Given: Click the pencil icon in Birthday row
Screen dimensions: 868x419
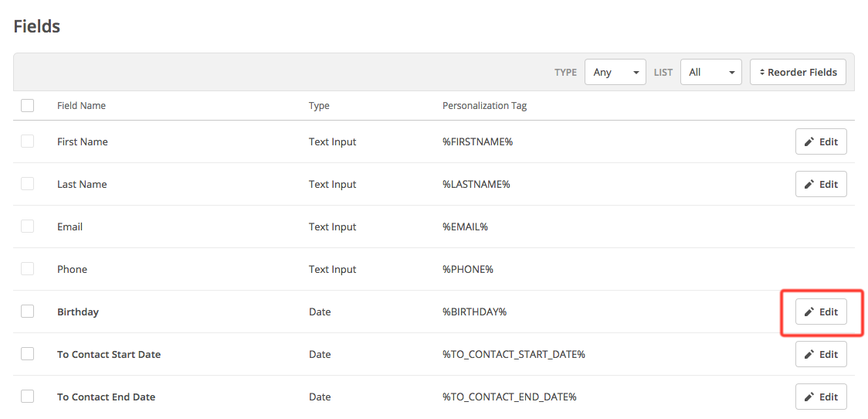Looking at the screenshot, I should tap(809, 312).
